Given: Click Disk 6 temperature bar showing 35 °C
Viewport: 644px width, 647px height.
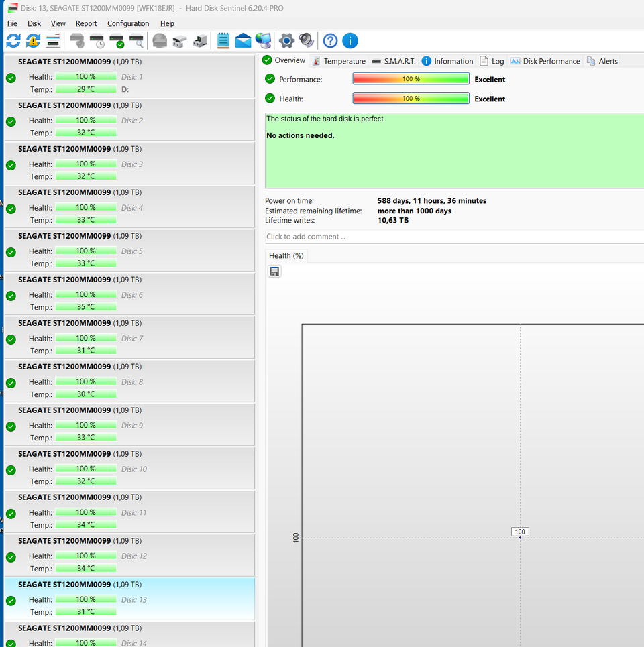Looking at the screenshot, I should 86,306.
